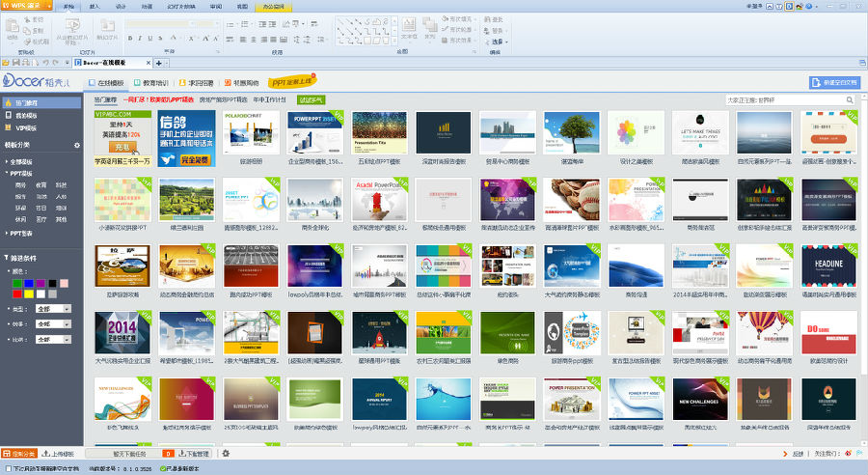Click the Underline formatting icon
Viewport: 868px width, 475px height.
pos(149,39)
